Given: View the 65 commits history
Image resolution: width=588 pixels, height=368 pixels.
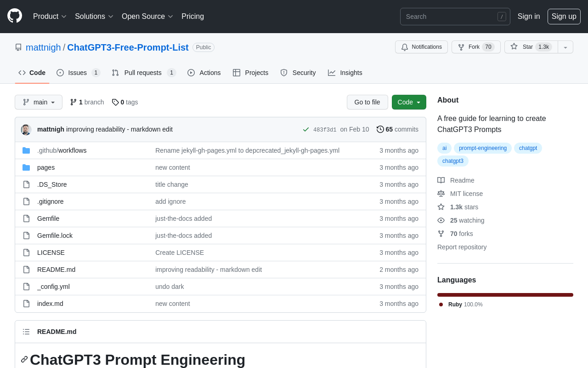Looking at the screenshot, I should [397, 129].
